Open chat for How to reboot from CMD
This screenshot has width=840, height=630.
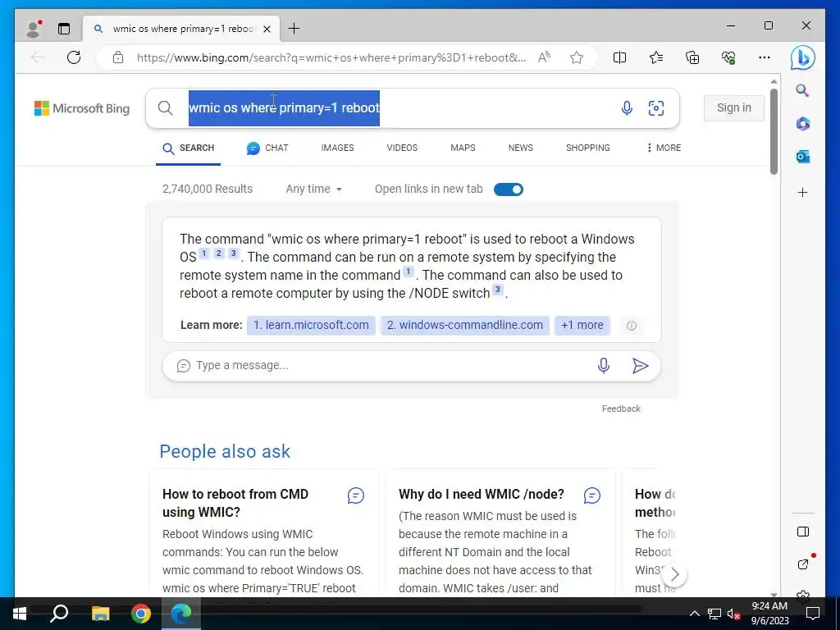pos(356,495)
